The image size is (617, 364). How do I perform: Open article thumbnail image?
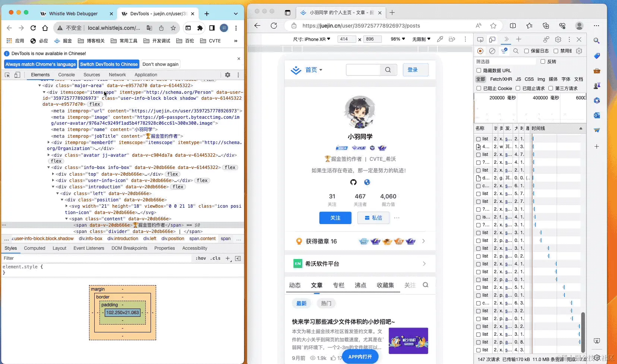[x=408, y=341]
